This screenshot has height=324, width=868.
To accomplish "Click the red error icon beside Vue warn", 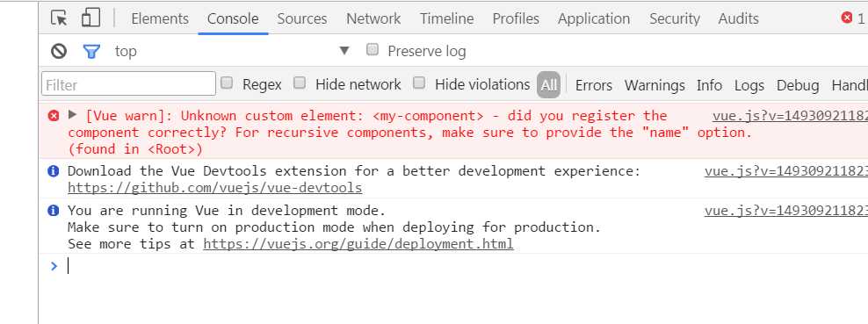I will coord(53,116).
